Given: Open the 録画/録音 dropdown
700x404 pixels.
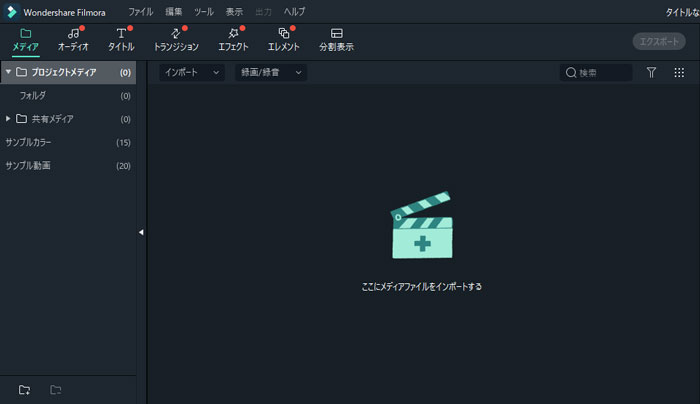Looking at the screenshot, I should pos(271,72).
